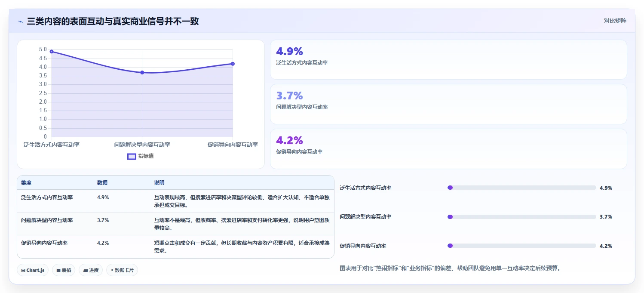This screenshot has width=644, height=293.
Task: Click the chart x-axis label 促销导向内容互动率
Action: coord(233,145)
